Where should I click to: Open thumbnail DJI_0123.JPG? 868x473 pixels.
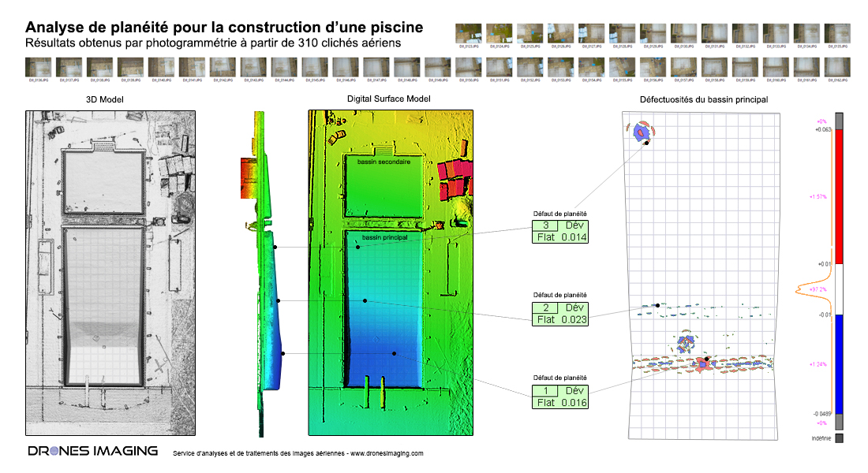tap(468, 33)
